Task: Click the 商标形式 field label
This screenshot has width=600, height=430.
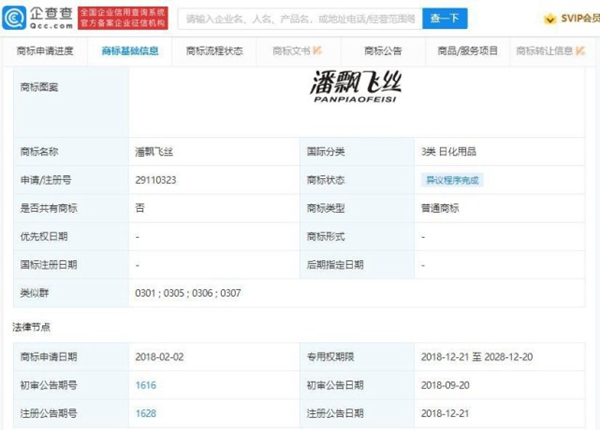Action: 326,237
